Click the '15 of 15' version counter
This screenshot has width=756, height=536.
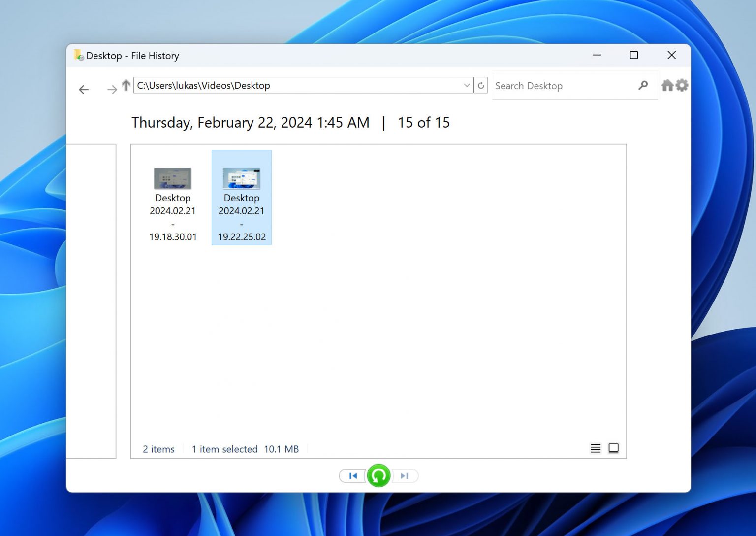[x=424, y=122]
